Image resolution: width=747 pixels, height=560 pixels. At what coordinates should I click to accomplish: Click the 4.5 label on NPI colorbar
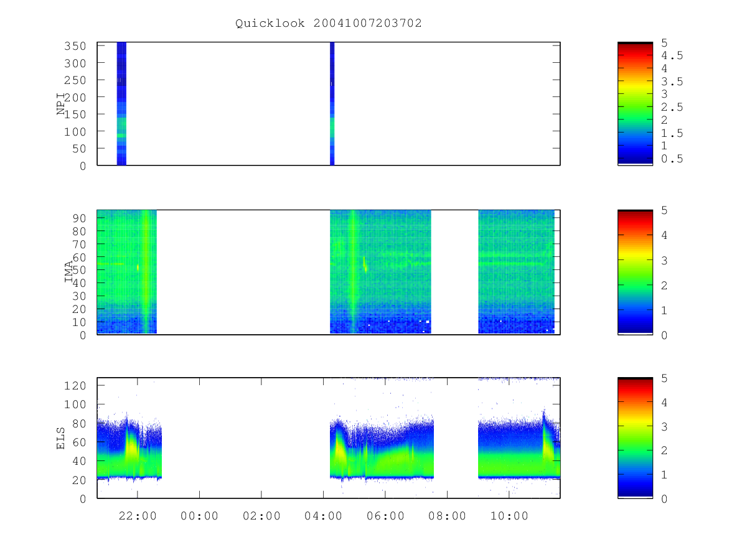(672, 55)
